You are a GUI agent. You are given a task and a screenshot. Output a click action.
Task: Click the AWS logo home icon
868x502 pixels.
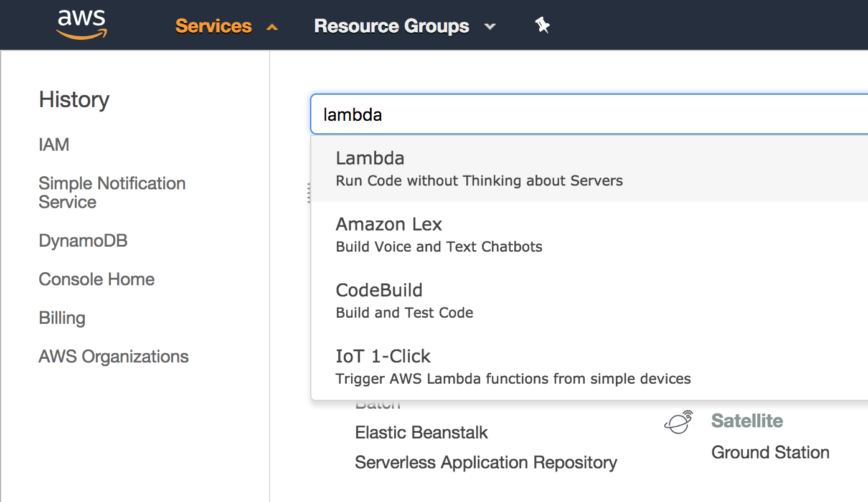pos(82,25)
